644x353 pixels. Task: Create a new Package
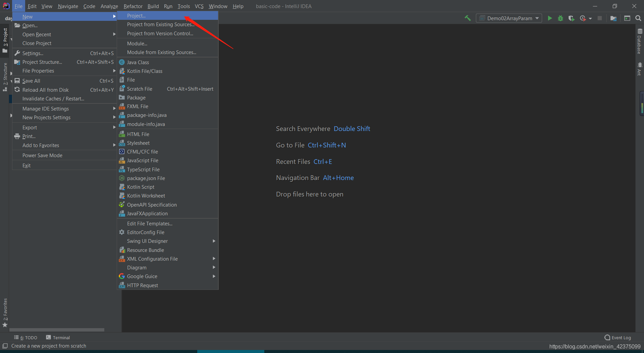pos(167,98)
